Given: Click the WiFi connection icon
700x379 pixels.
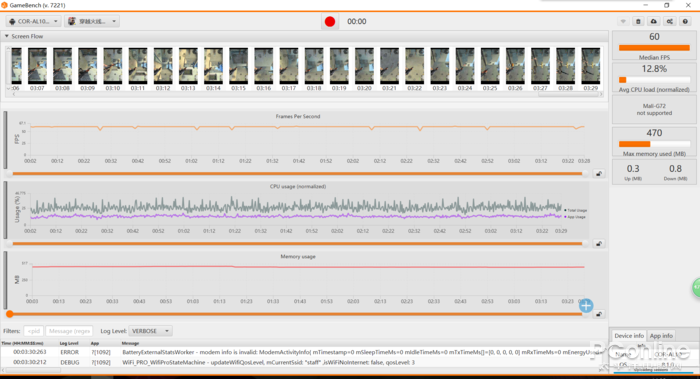Looking at the screenshot, I should click(x=623, y=21).
